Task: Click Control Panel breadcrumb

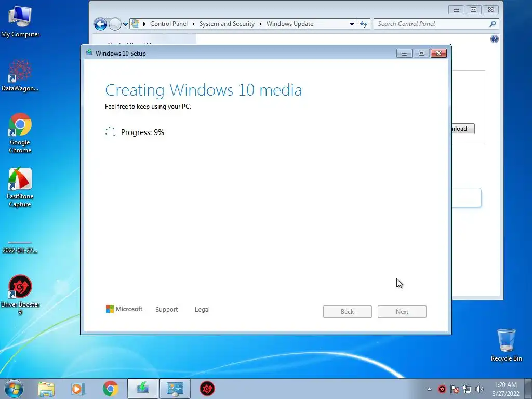Action: click(169, 24)
